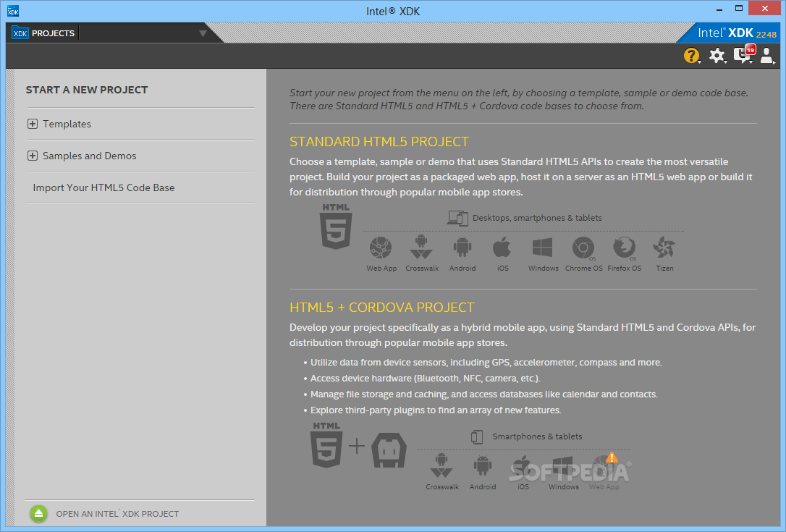This screenshot has width=786, height=532.
Task: Click the Crosswalk icon under Cordova project
Action: point(441,466)
